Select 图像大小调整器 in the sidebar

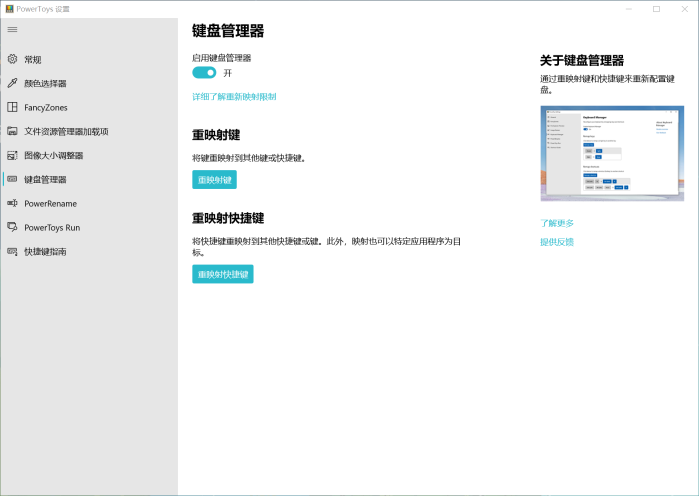(89, 156)
